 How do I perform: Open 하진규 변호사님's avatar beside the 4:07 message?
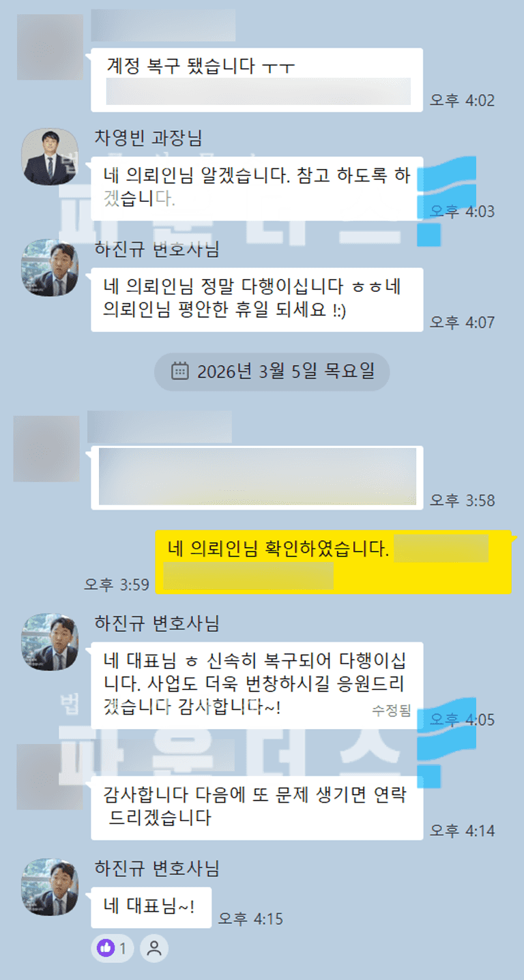click(x=50, y=267)
